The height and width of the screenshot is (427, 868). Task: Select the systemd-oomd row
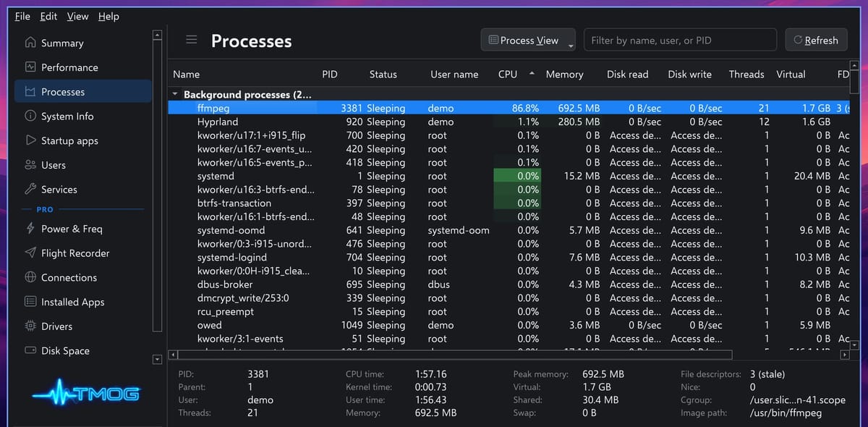pos(509,230)
